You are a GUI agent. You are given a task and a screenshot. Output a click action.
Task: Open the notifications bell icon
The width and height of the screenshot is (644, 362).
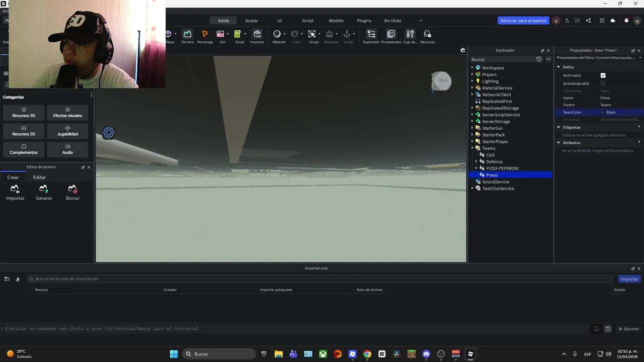pyautogui.click(x=626, y=21)
